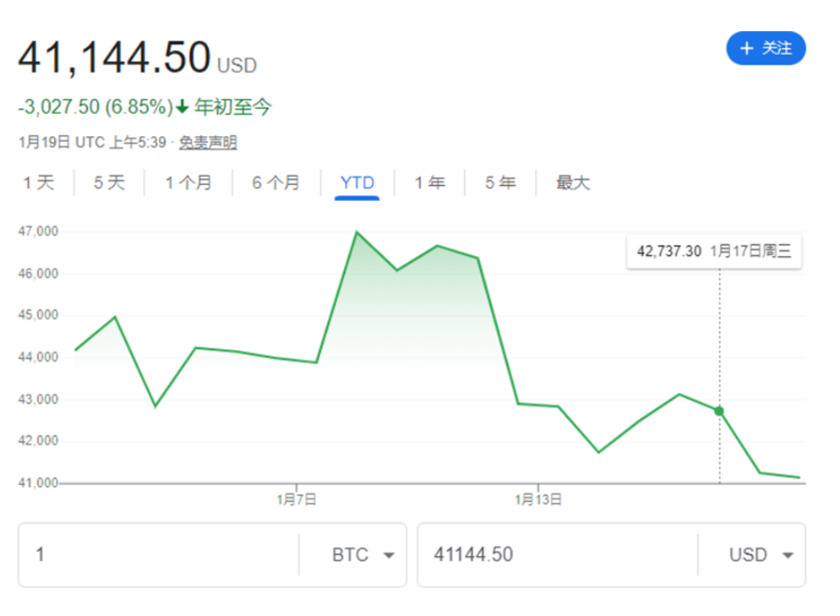Select the 5 年 range tab

tap(500, 183)
